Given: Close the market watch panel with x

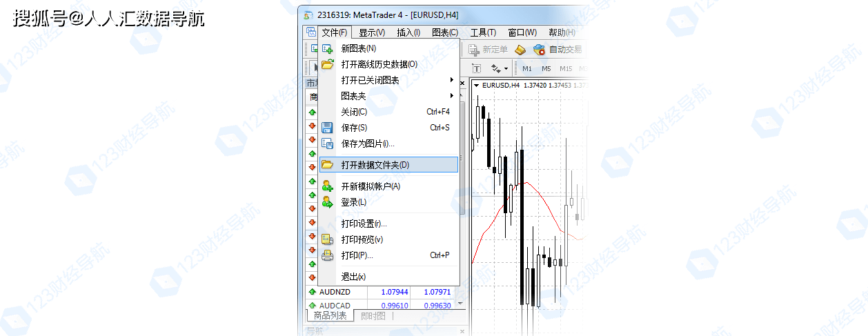Looking at the screenshot, I should [x=462, y=84].
